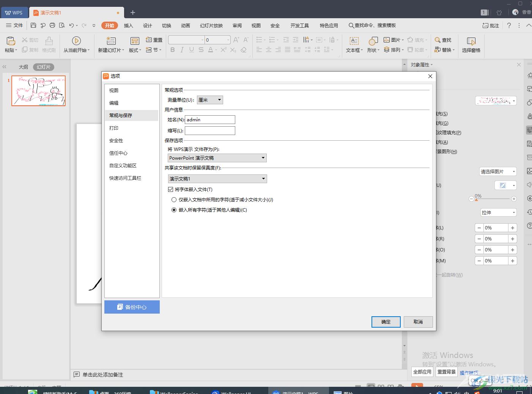Open the 请选择图片 dropdown in properties pane
Image resolution: width=532 pixels, height=394 pixels.
pyautogui.click(x=498, y=171)
